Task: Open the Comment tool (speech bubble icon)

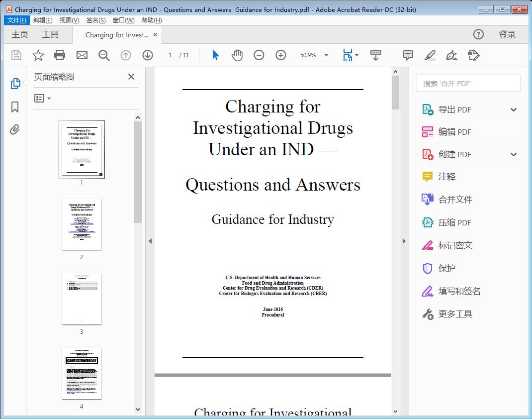Action: click(408, 55)
